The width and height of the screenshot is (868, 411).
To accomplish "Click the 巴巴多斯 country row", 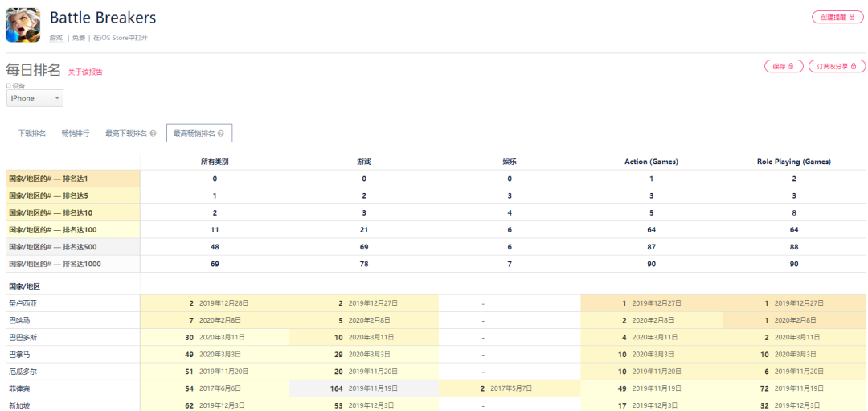I will (436, 337).
